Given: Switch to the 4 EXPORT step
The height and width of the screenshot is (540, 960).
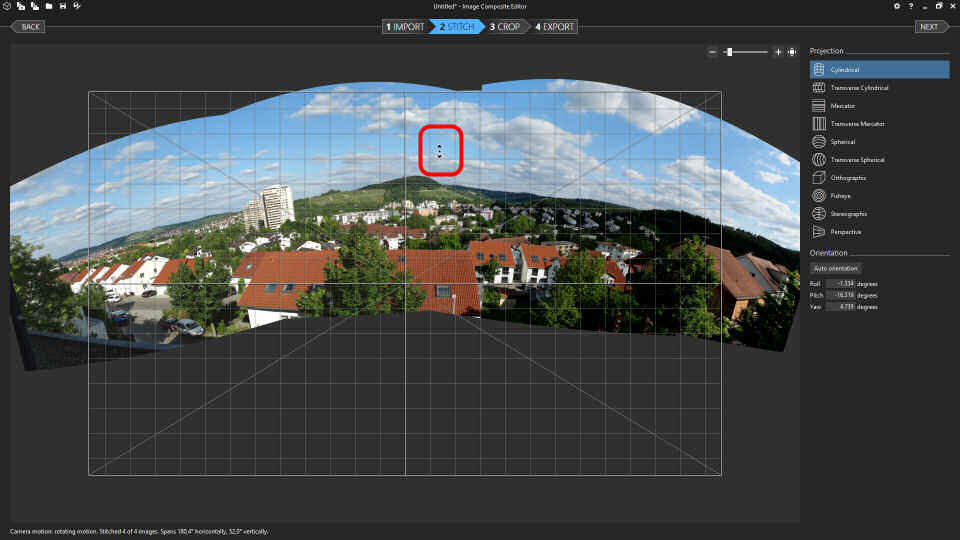Looking at the screenshot, I should [555, 26].
